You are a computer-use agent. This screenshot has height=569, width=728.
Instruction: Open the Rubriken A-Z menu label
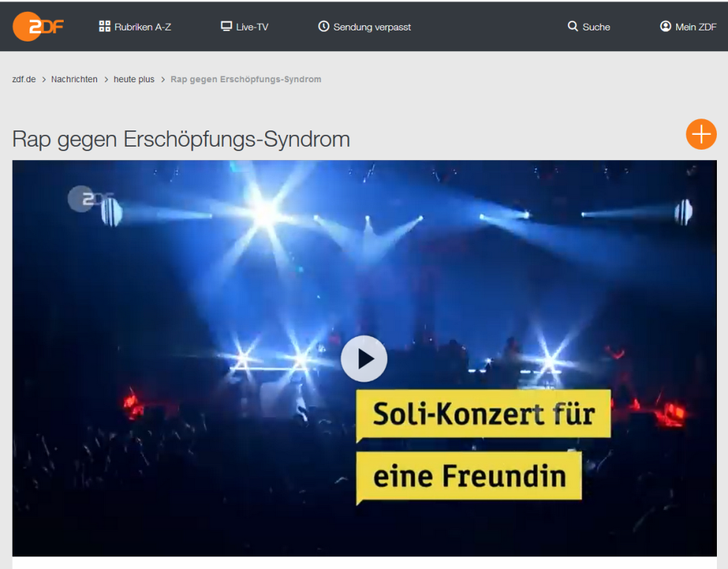point(143,27)
